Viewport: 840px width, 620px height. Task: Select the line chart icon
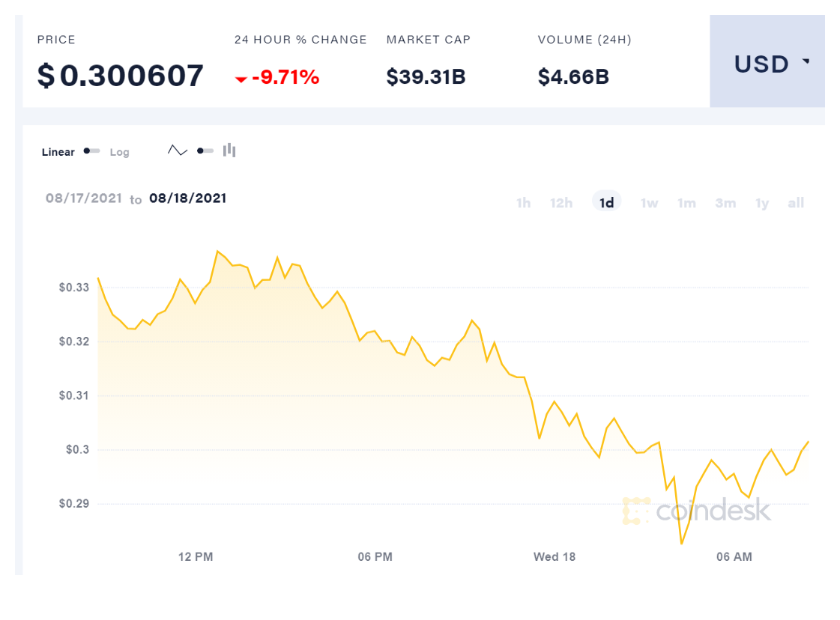point(178,151)
